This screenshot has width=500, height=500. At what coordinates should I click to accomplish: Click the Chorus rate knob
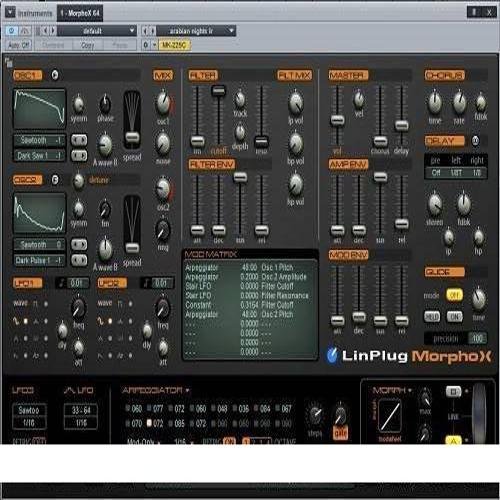click(459, 103)
